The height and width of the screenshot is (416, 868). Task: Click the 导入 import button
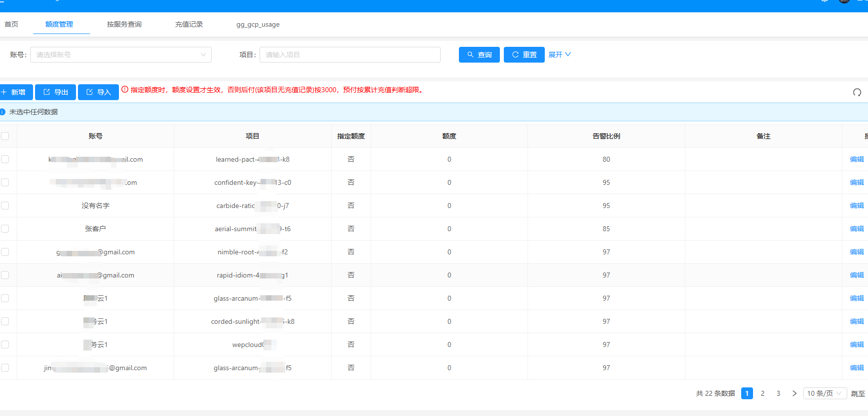[99, 92]
